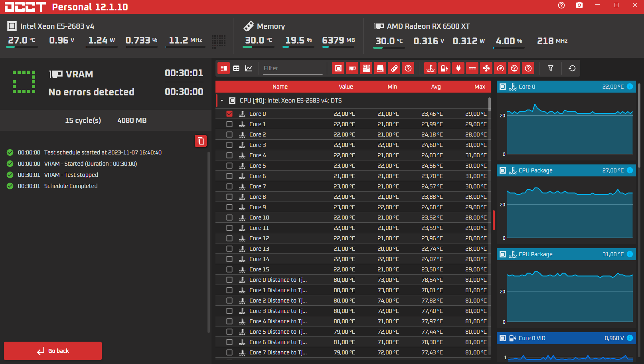Click the Memory '6379 MB' usage value
644x364 pixels.
338,40
